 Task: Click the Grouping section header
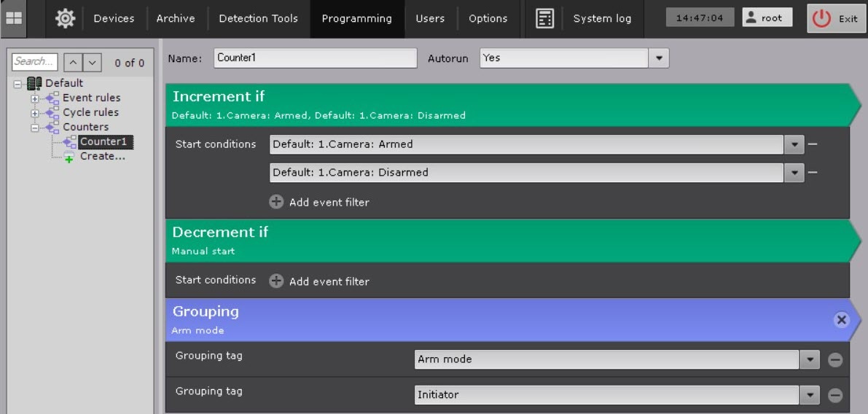[x=513, y=320]
